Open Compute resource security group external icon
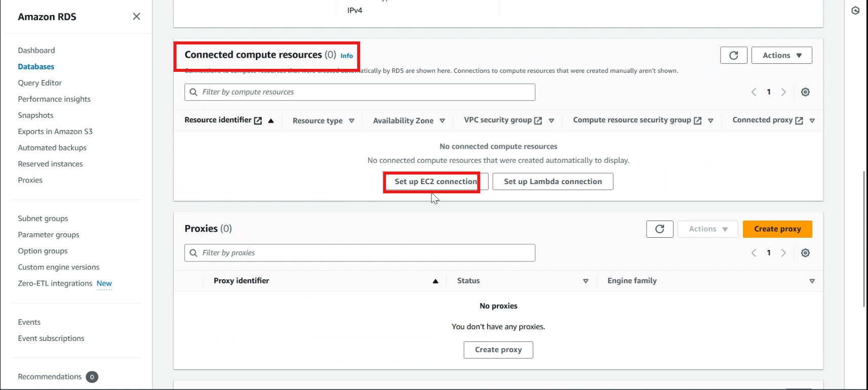The image size is (868, 390). tap(697, 120)
